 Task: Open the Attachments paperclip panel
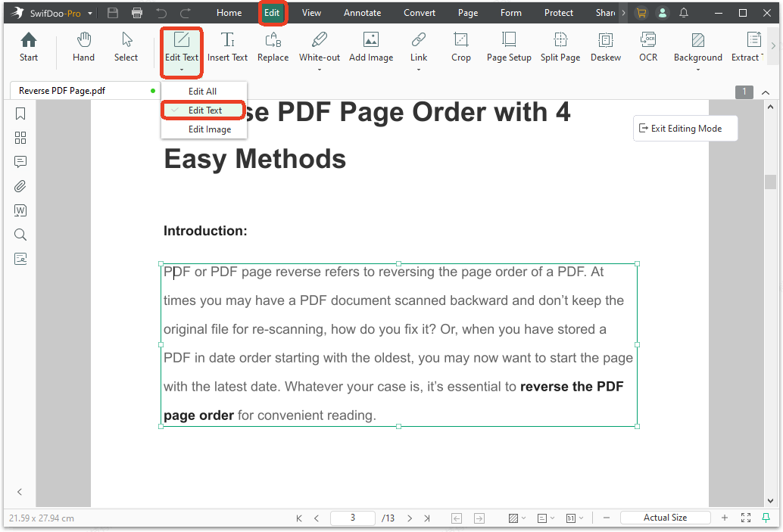[x=20, y=186]
